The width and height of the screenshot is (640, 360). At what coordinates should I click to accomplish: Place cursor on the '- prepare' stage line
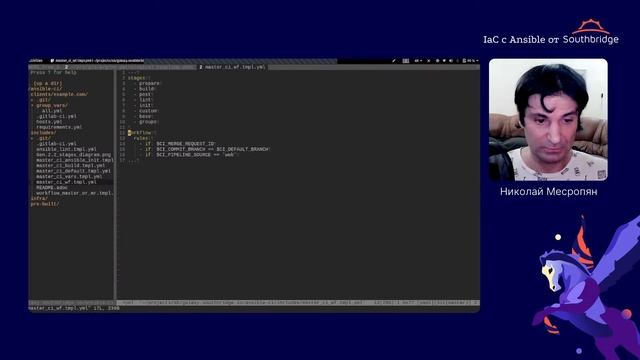147,83
